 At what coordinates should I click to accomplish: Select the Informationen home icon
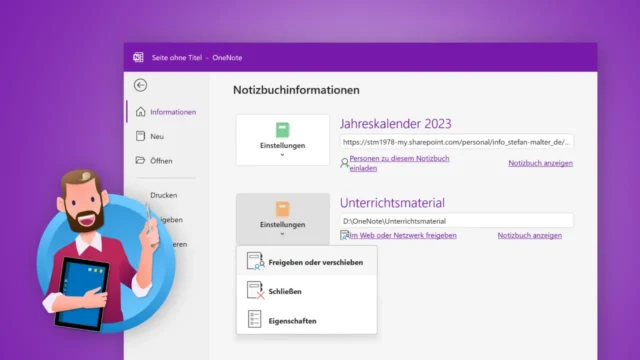[x=140, y=111]
